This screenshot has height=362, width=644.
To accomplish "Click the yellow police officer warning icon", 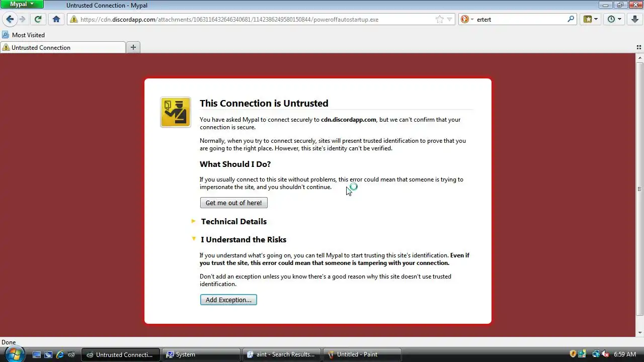I will (x=176, y=112).
